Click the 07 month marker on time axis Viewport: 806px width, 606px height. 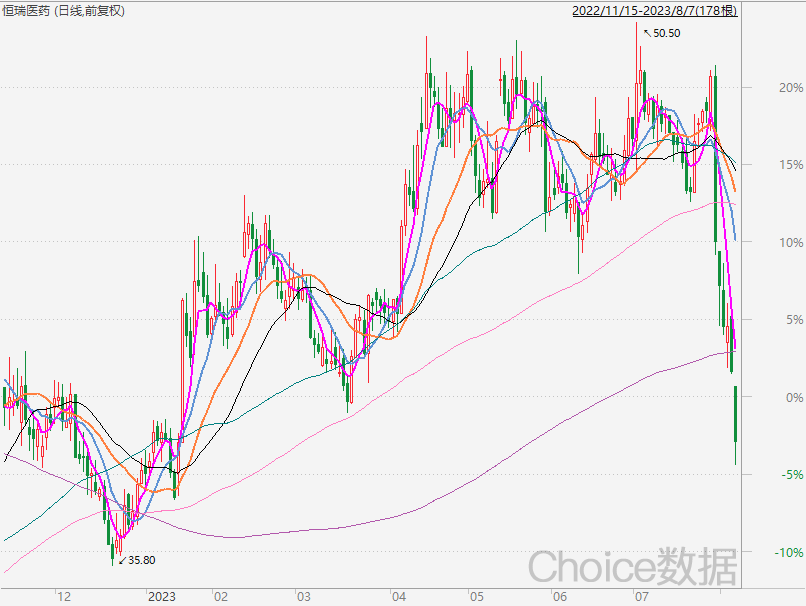pyautogui.click(x=641, y=597)
